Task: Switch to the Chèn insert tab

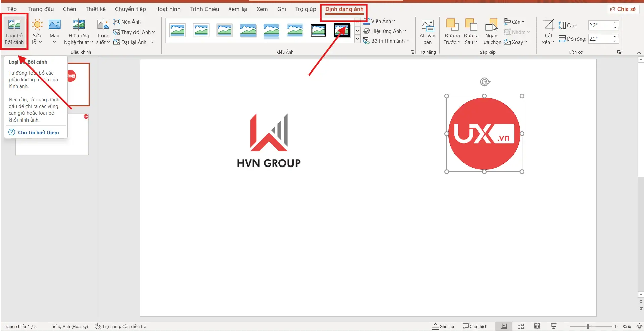Action: [x=69, y=9]
